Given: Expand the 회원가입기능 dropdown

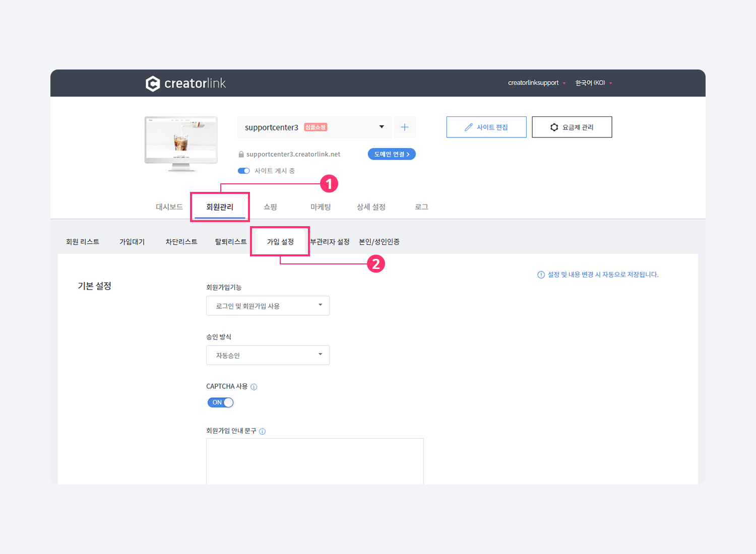Looking at the screenshot, I should pyautogui.click(x=268, y=306).
